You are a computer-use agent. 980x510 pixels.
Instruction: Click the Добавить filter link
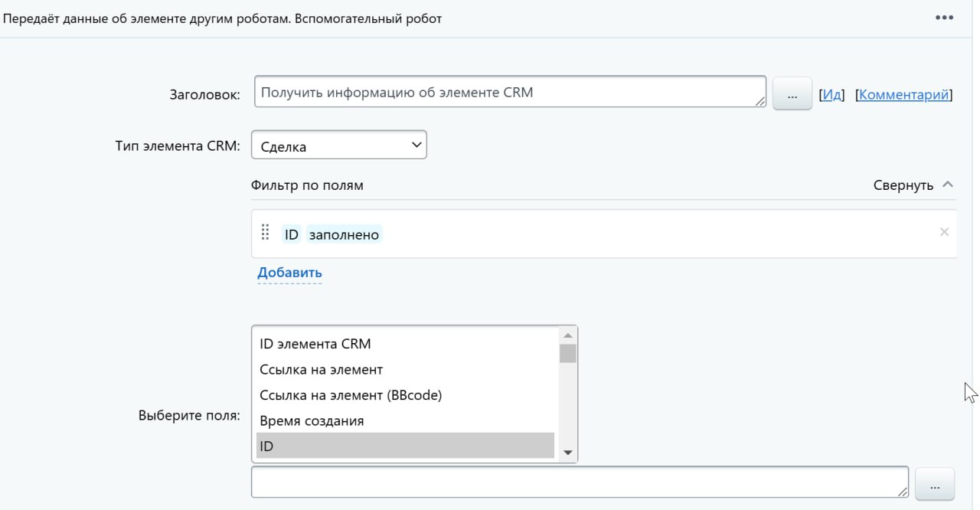[289, 273]
